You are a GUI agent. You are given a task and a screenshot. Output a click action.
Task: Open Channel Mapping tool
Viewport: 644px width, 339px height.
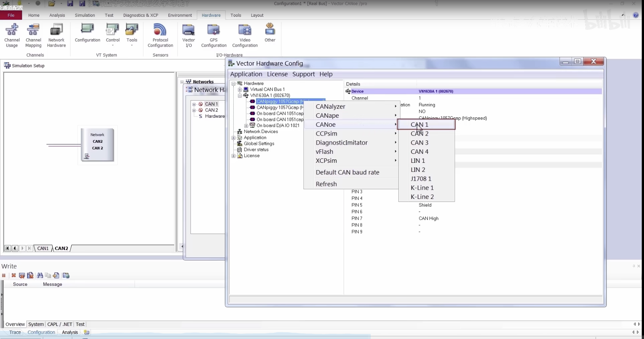[x=33, y=35]
